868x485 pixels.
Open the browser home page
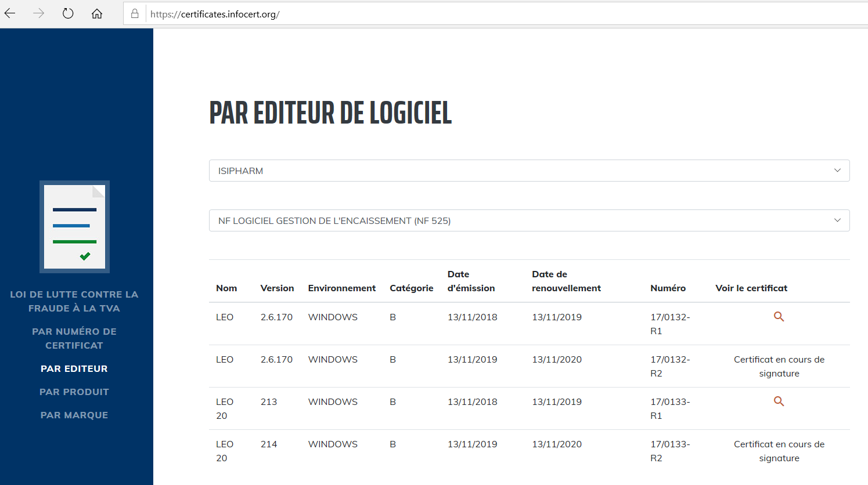[x=97, y=14]
